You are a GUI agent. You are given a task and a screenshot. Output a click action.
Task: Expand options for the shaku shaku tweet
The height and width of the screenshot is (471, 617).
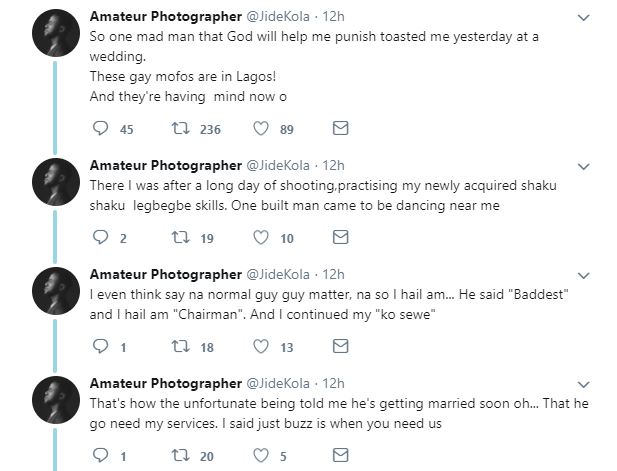(x=584, y=166)
